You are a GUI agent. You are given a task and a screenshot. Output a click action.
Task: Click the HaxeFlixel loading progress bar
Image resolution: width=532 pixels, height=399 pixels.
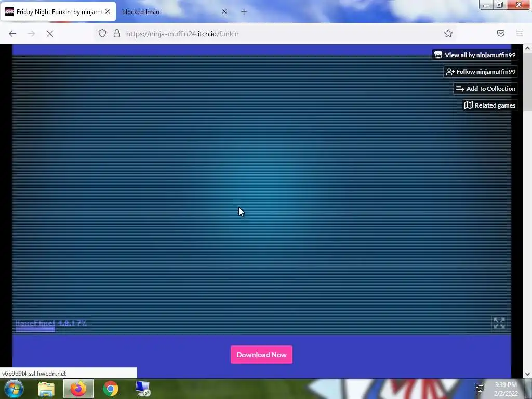tap(35, 329)
